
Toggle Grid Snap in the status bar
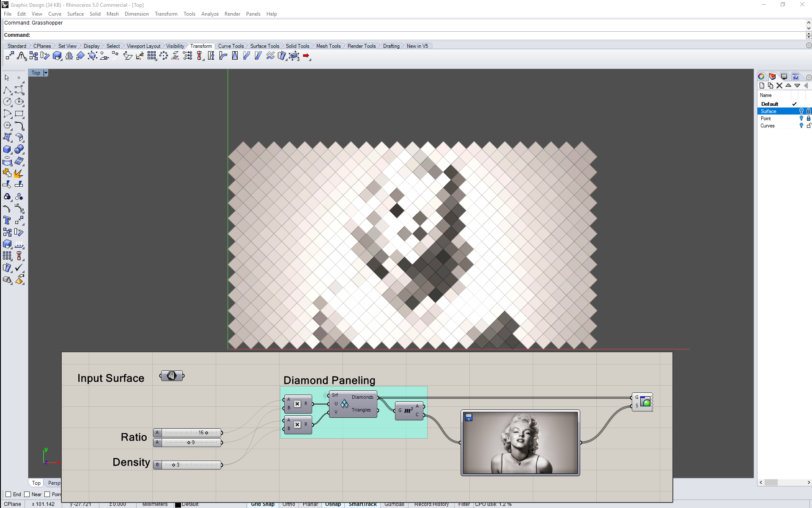click(263, 504)
